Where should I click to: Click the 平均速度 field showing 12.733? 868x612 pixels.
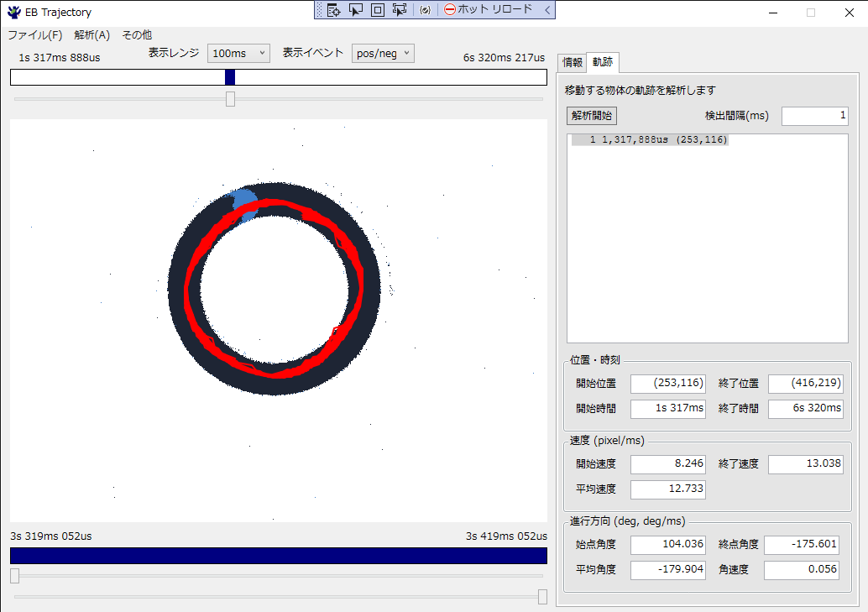pos(668,489)
